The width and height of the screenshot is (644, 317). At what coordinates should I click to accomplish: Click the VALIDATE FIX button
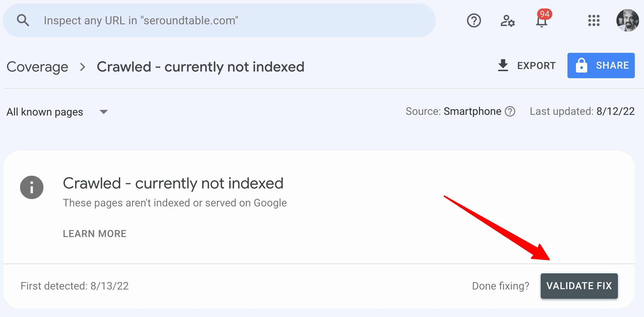click(x=579, y=286)
